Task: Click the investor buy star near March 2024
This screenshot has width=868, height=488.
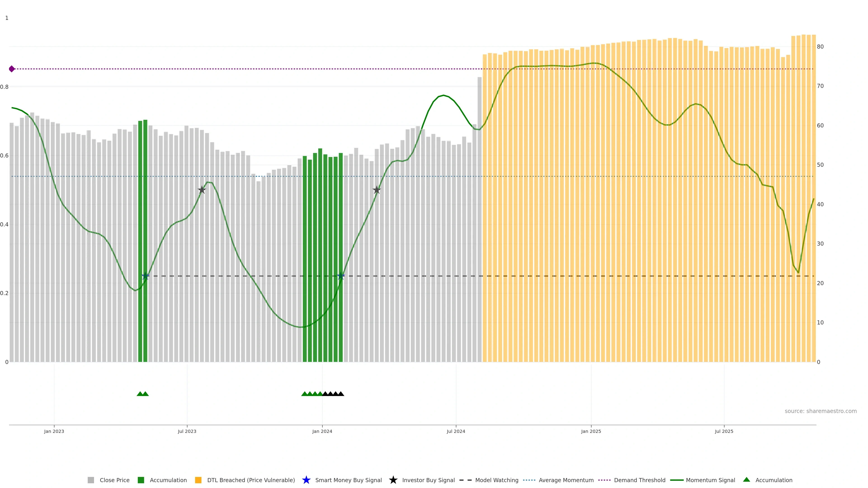Action: click(377, 190)
